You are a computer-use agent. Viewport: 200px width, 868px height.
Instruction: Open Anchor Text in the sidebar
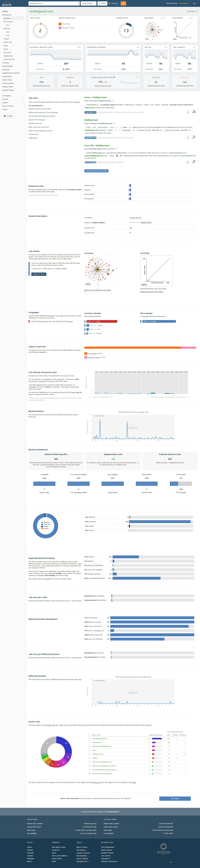(8, 42)
